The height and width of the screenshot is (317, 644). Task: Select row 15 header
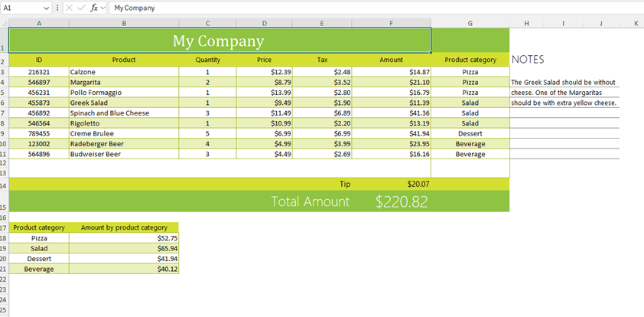[4, 201]
